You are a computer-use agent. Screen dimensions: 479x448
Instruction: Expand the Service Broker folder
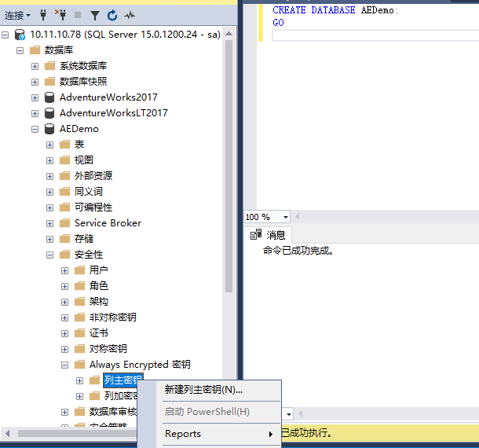tap(49, 223)
